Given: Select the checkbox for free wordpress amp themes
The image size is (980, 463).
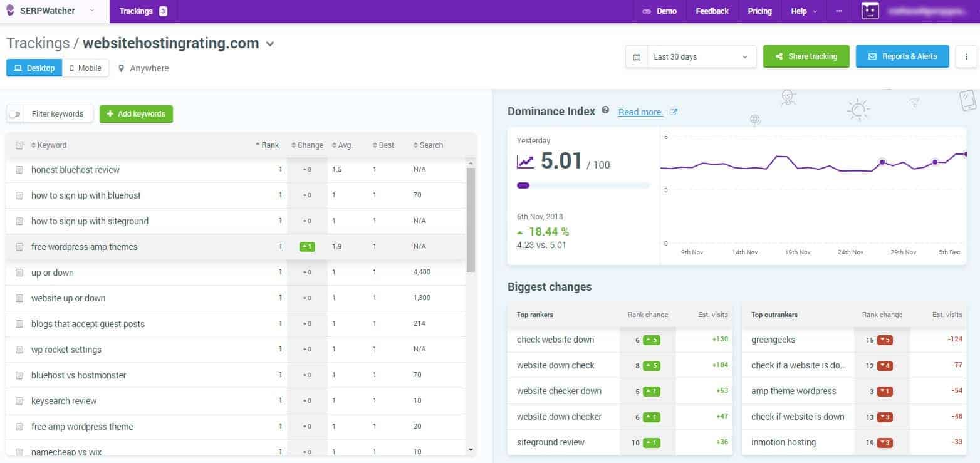Looking at the screenshot, I should [19, 247].
